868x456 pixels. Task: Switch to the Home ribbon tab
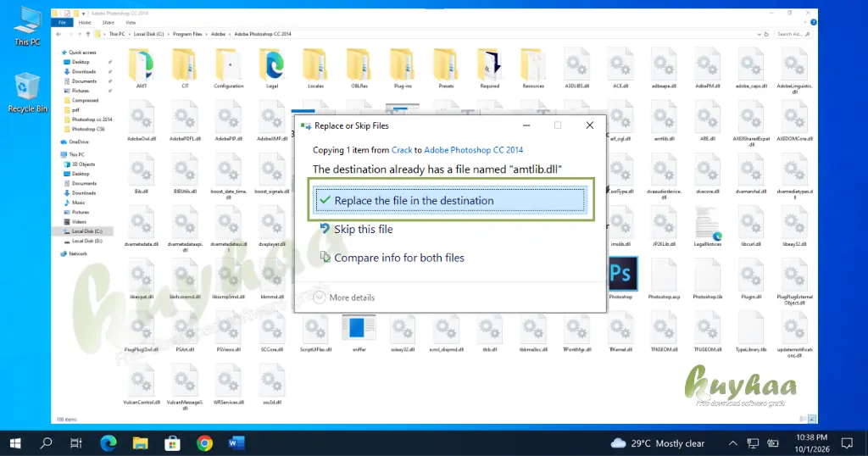point(85,23)
